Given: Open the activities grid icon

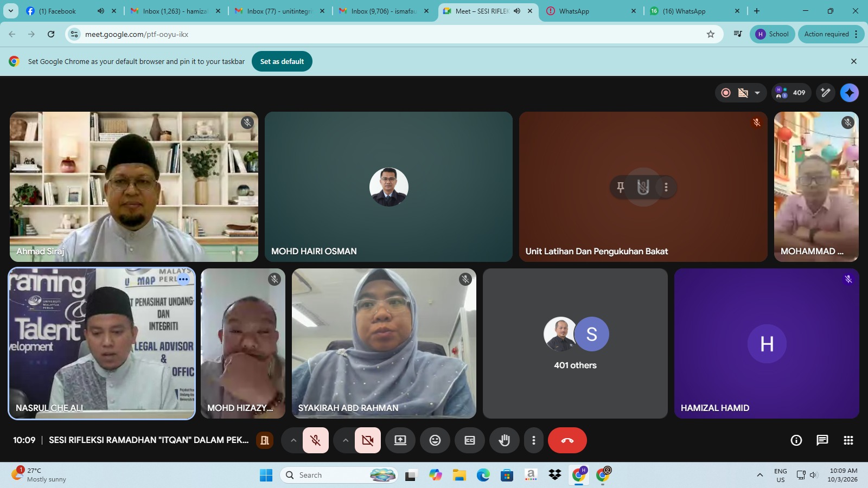Looking at the screenshot, I should 848,440.
